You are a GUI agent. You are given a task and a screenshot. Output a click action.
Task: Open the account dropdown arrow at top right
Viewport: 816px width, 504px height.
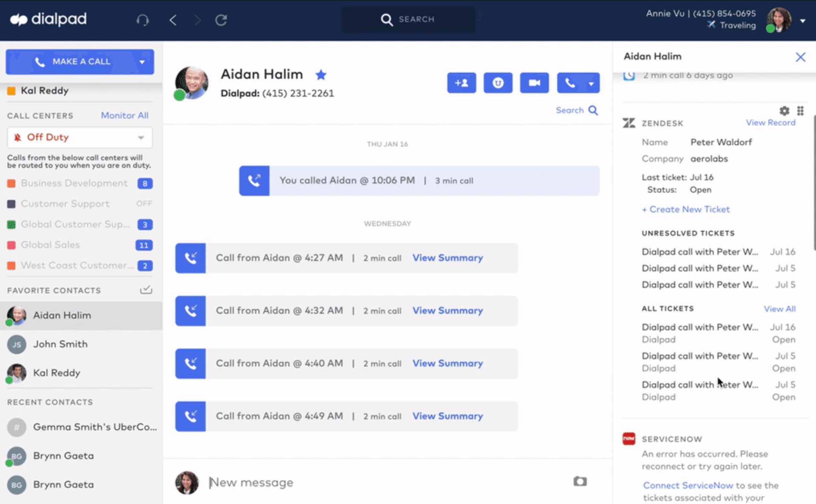tap(802, 20)
